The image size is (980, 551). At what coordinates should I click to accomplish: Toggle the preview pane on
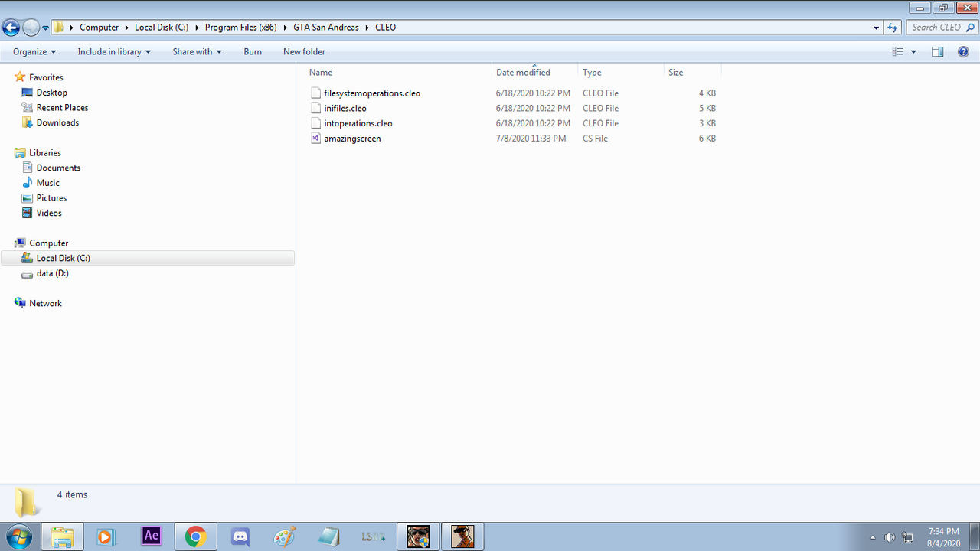[938, 52]
